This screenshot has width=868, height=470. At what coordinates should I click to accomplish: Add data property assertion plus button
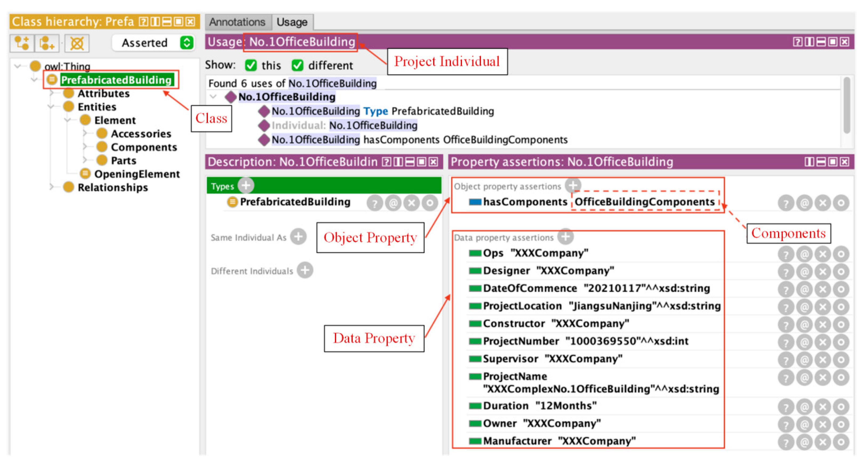point(565,237)
